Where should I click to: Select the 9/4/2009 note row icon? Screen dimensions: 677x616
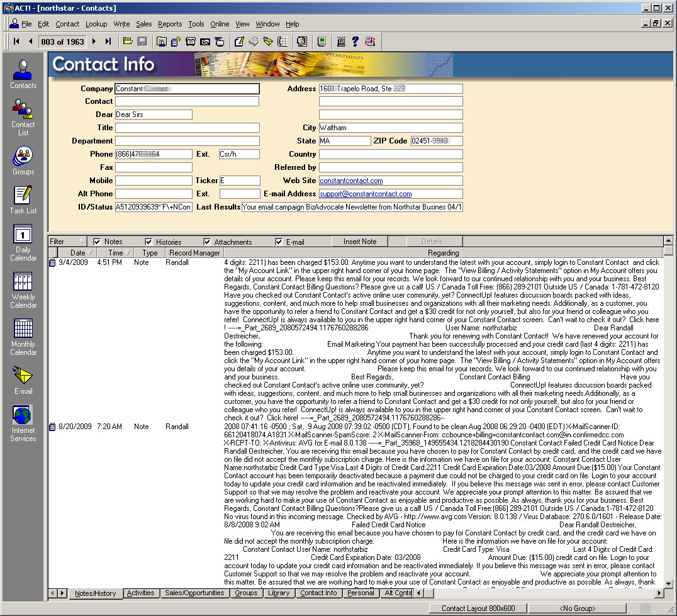(53, 262)
